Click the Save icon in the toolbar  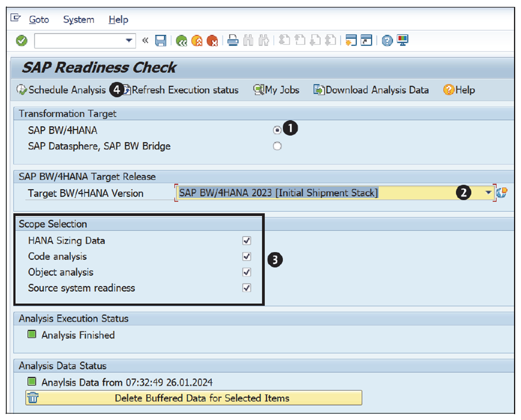pyautogui.click(x=161, y=40)
